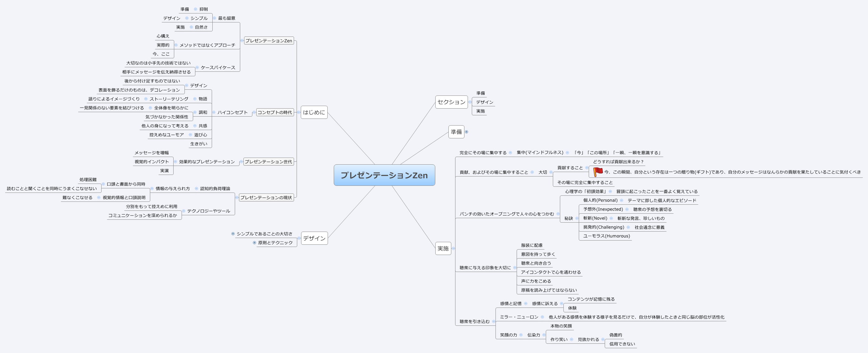Collapse the プレゼンテーションZen subtopic minus icon
868x353 pixels.
click(242, 40)
